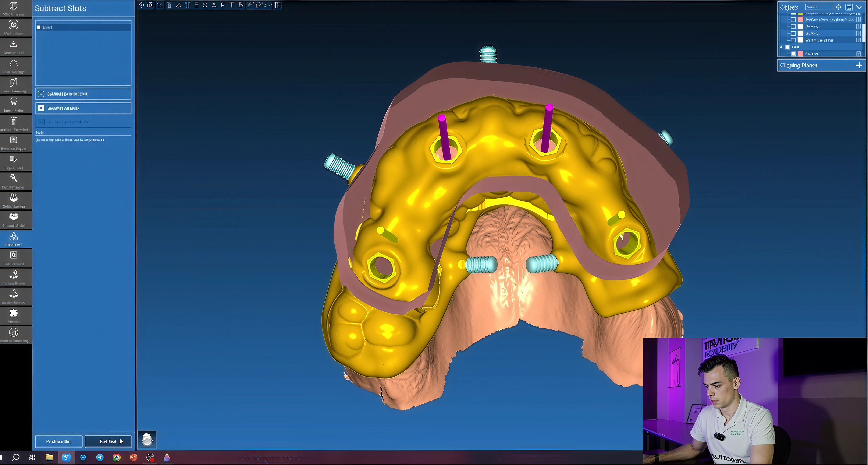Toggle the second white-swatch row's checkbox
This screenshot has width=868, height=465.
[x=793, y=33]
